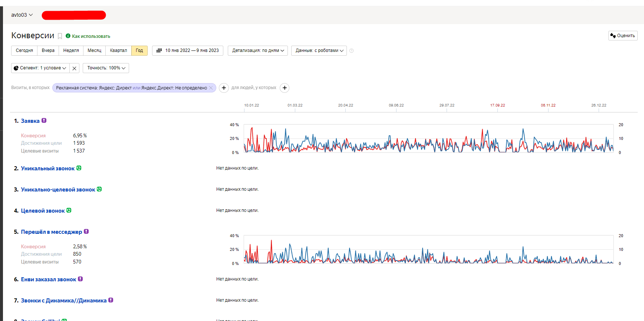The height and width of the screenshot is (321, 644).
Task: Open the Целевой звонок goal link
Action: point(43,211)
